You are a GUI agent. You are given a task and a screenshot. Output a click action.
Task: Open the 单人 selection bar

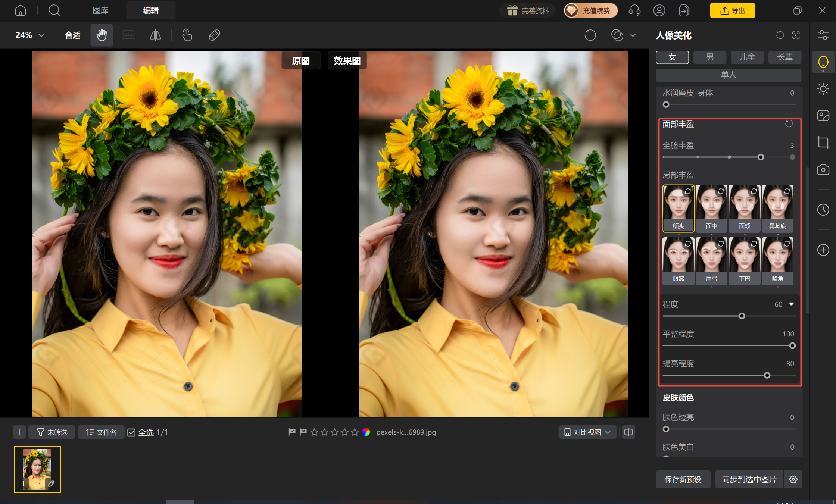[x=729, y=75]
